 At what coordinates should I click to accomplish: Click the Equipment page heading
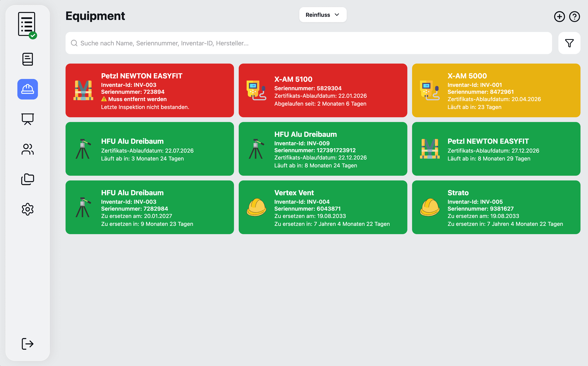(x=95, y=16)
